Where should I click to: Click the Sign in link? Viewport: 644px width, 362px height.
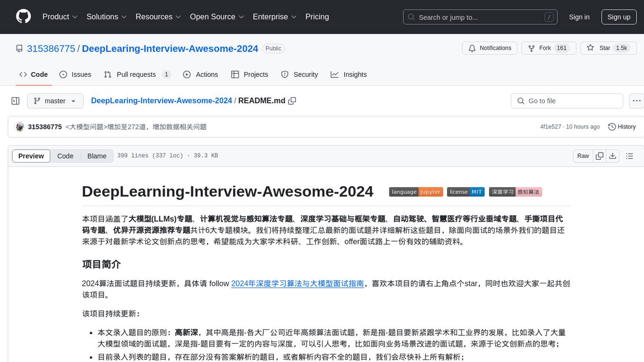(x=579, y=17)
